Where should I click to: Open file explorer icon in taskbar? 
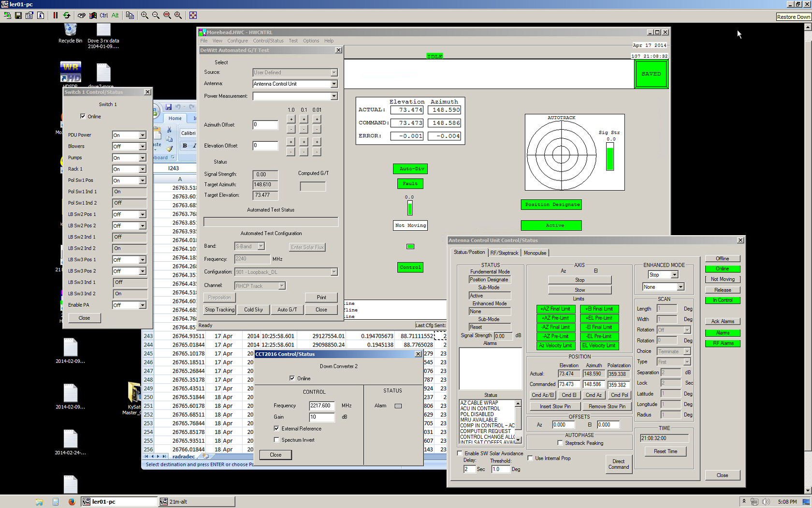click(x=39, y=502)
